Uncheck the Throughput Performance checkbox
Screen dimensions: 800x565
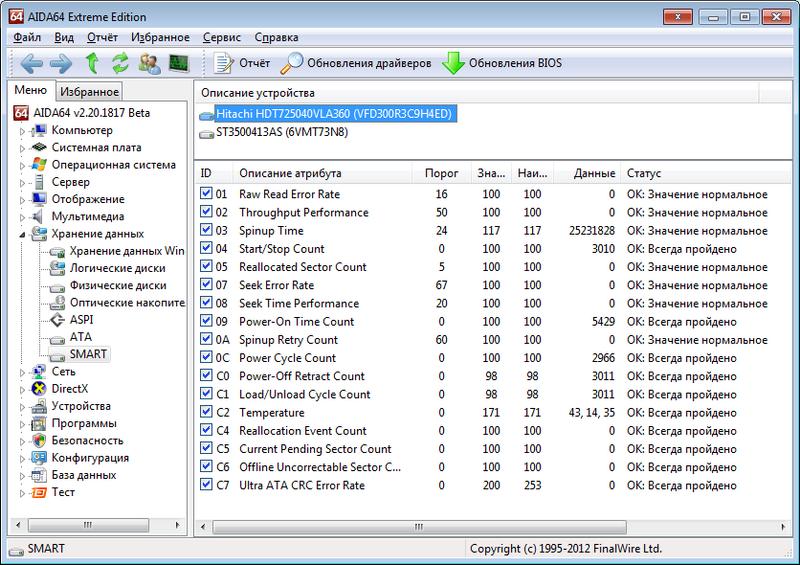pyautogui.click(x=206, y=212)
